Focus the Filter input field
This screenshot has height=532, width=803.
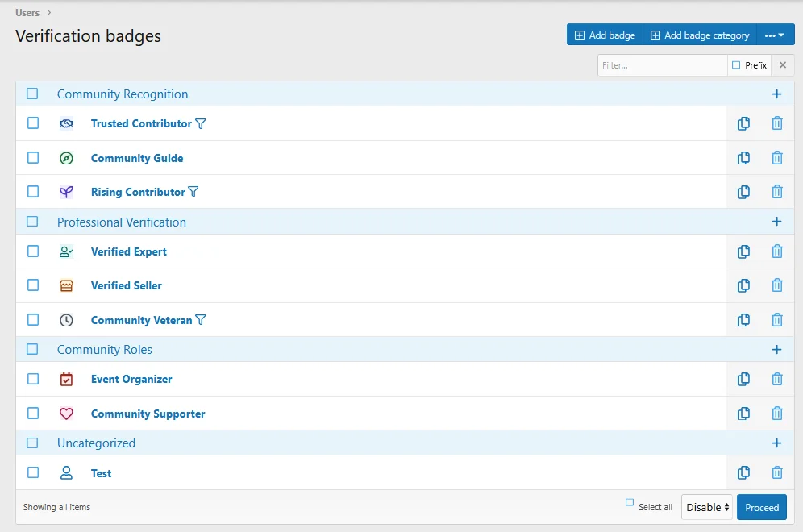tap(662, 65)
